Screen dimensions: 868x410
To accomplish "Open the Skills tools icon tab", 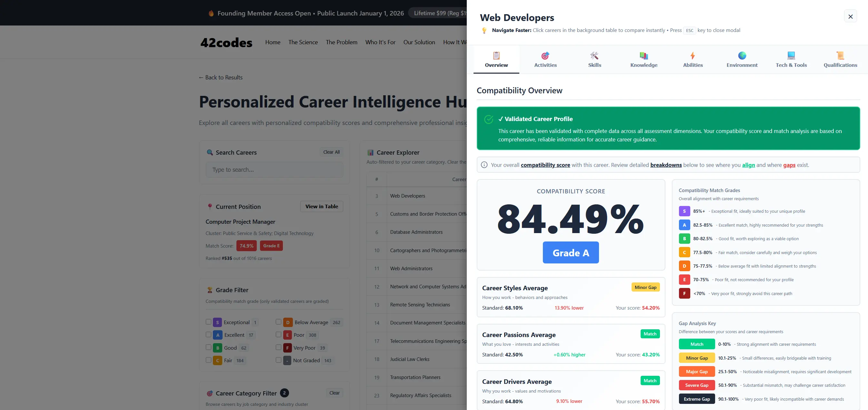I will click(x=594, y=56).
